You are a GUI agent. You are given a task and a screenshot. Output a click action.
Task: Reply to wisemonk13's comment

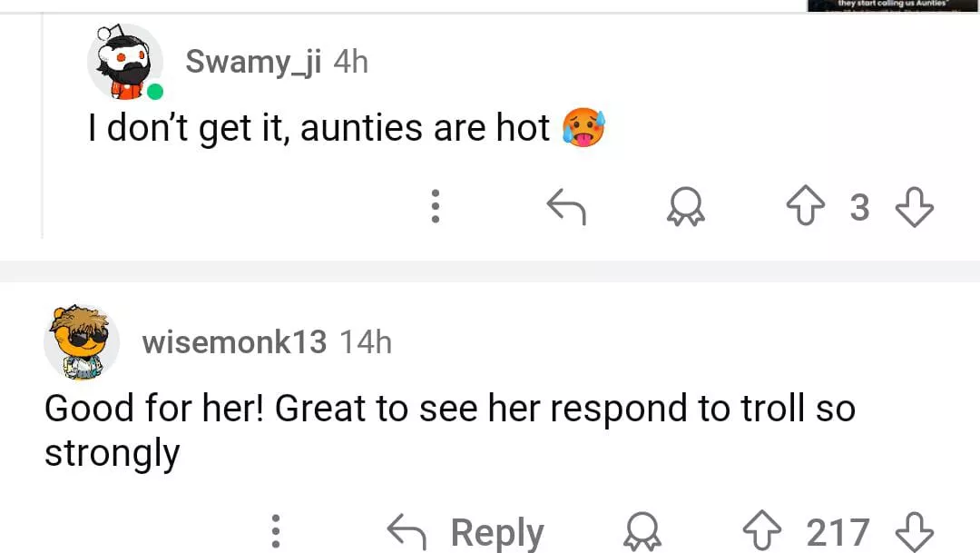click(x=466, y=532)
